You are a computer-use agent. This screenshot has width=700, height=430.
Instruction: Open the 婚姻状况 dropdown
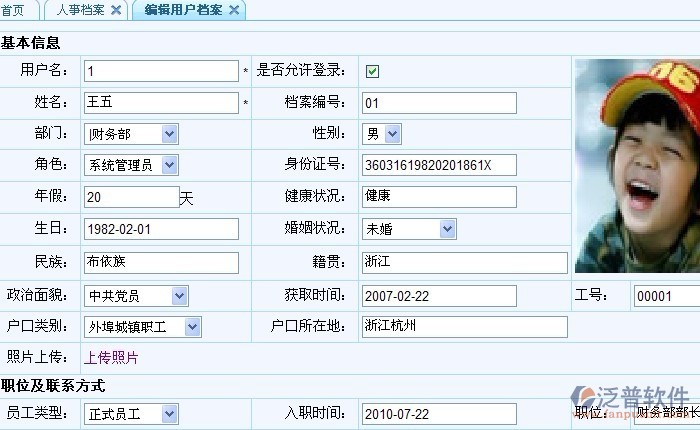447,229
